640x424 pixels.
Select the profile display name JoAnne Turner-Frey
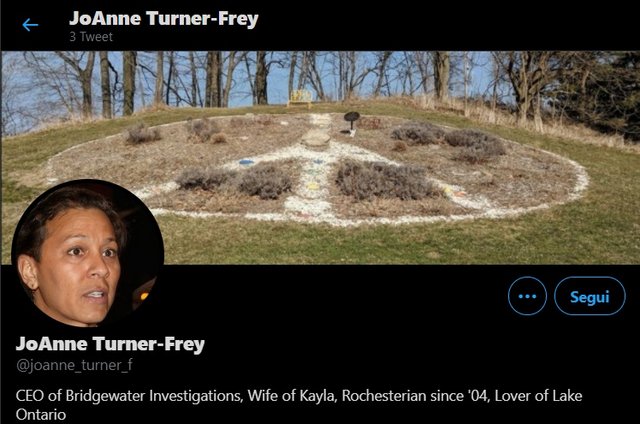pyautogui.click(x=110, y=344)
